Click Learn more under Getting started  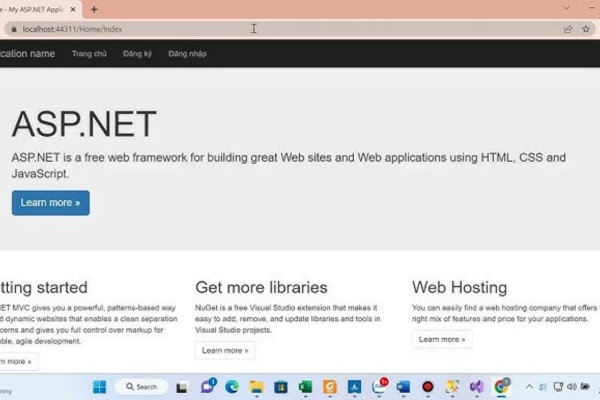coord(18,361)
